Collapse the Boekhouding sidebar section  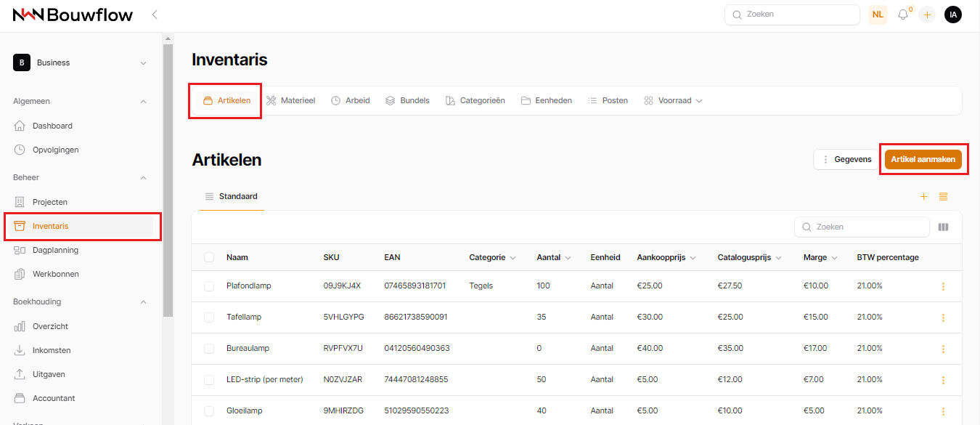(x=143, y=301)
